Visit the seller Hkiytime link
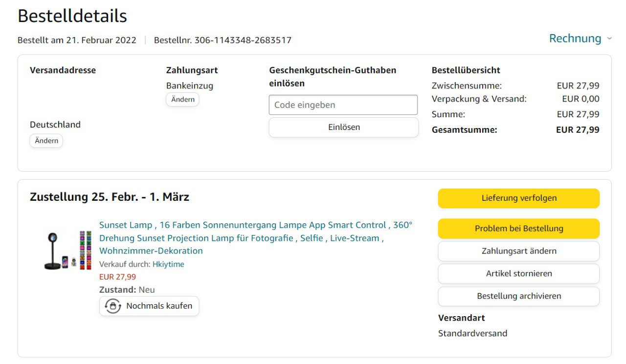This screenshot has height=364, width=626. point(168,264)
